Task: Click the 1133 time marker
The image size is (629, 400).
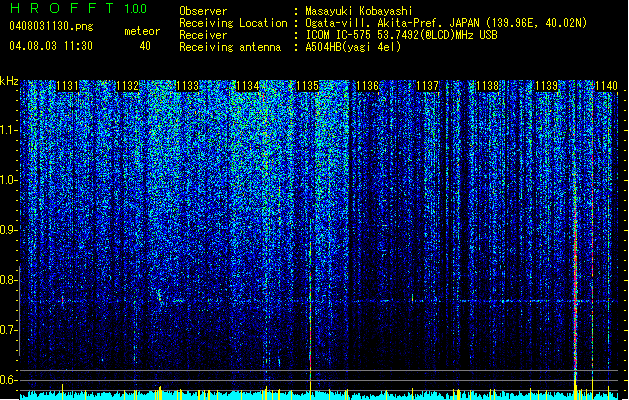Action: click(187, 86)
